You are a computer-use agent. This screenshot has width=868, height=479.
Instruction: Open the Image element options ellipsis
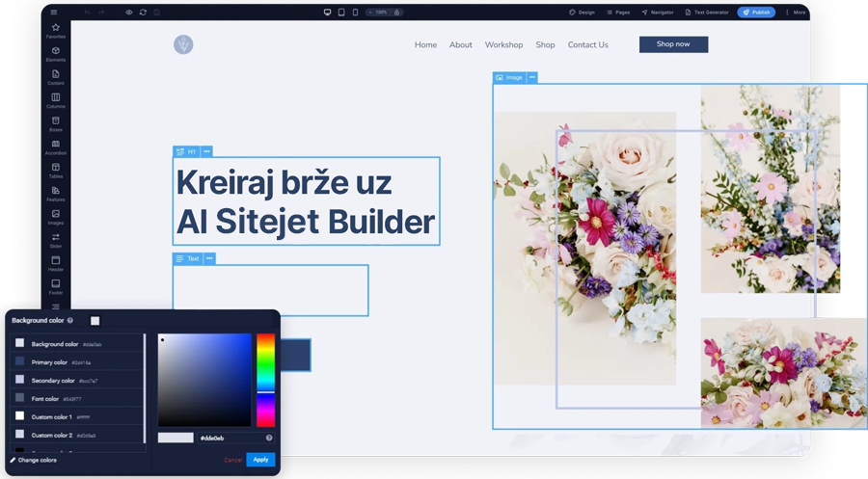click(x=532, y=77)
